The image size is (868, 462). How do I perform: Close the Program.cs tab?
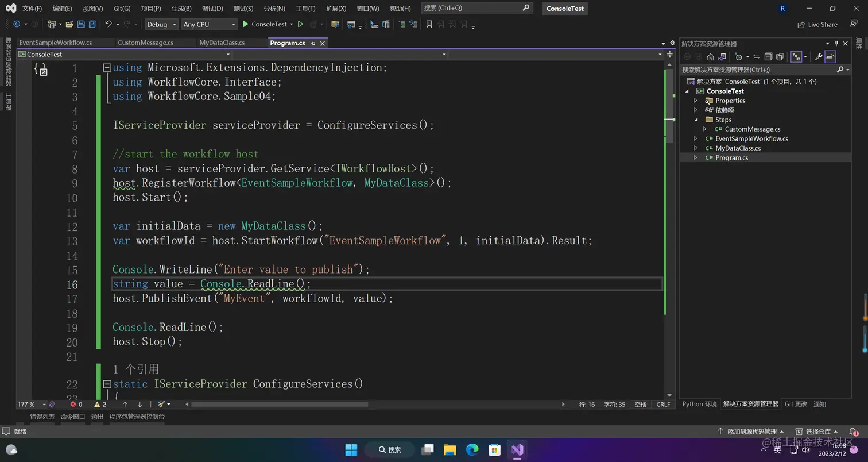[323, 43]
